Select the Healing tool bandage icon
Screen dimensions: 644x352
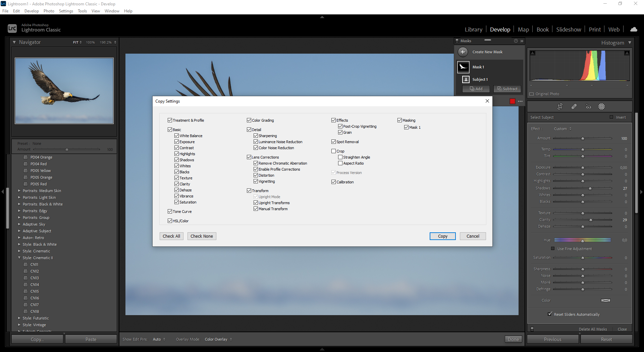pos(574,107)
